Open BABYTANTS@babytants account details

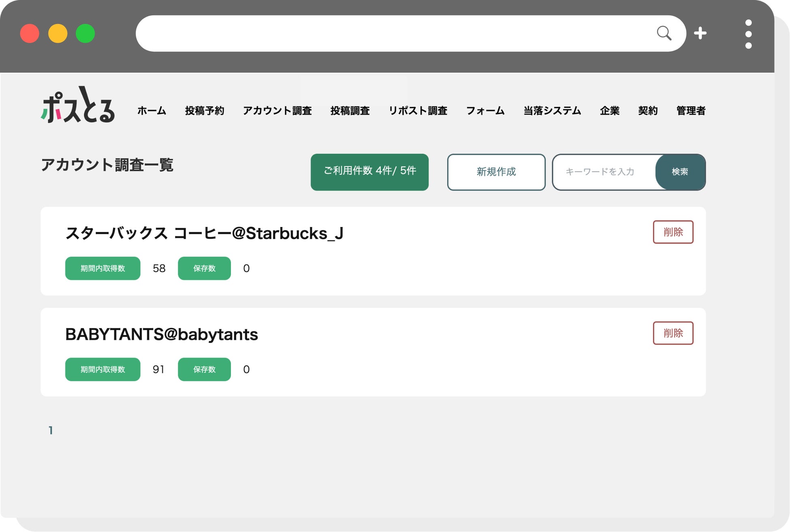pos(162,334)
